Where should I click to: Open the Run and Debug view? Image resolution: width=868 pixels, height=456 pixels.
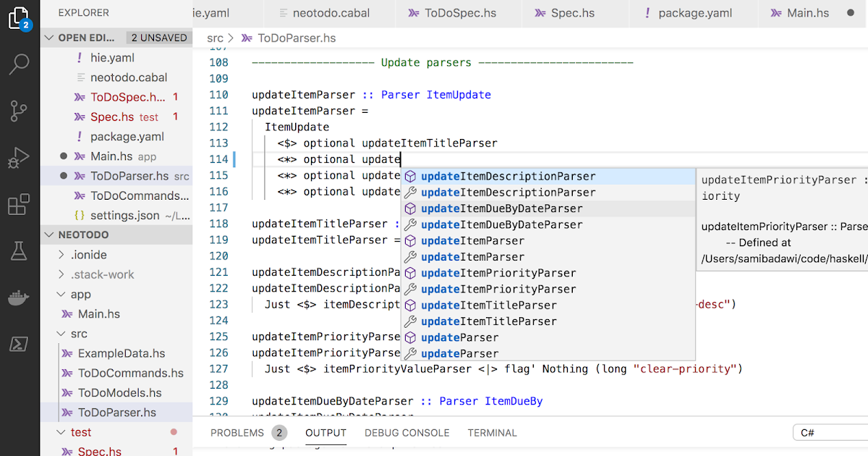pos(20,157)
